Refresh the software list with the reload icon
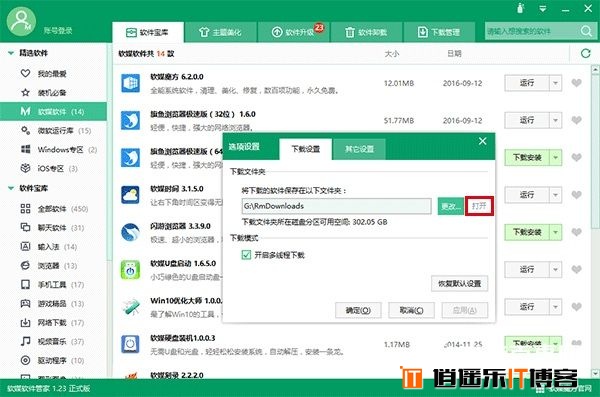The width and height of the screenshot is (600, 397). tap(585, 54)
